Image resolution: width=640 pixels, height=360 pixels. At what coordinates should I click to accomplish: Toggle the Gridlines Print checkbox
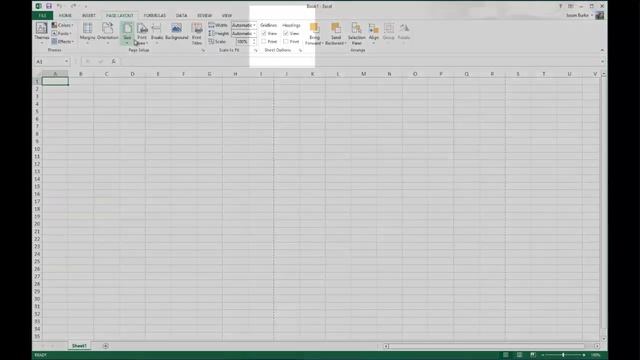[x=264, y=42]
